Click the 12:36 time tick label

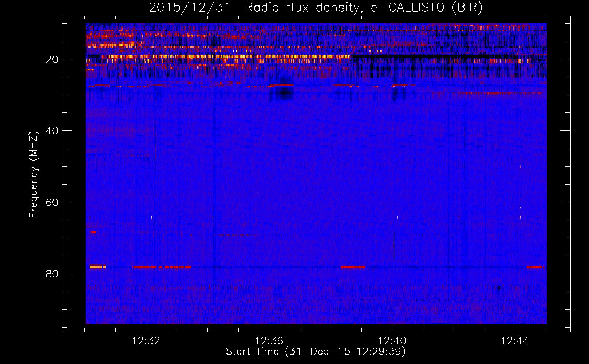click(x=269, y=341)
